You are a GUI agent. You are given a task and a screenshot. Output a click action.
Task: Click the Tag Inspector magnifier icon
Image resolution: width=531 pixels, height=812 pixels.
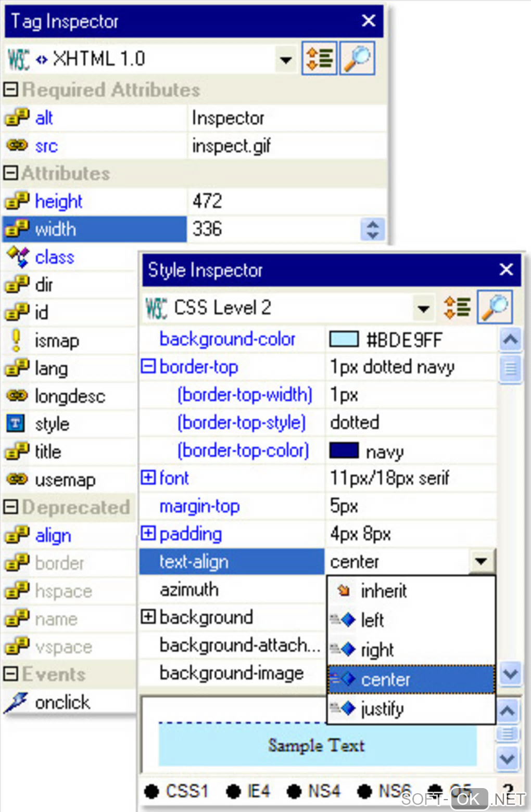tap(357, 58)
